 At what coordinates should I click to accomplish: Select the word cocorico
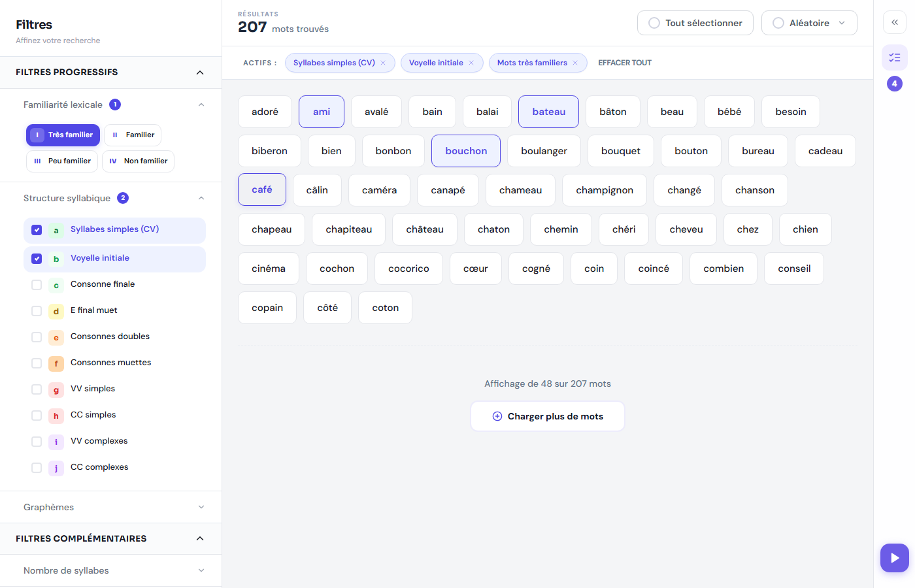pyautogui.click(x=409, y=269)
